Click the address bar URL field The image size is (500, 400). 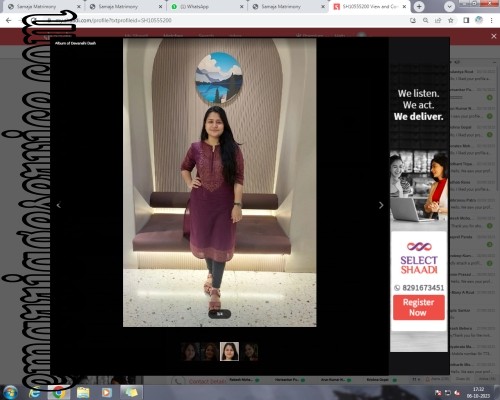click(213, 20)
